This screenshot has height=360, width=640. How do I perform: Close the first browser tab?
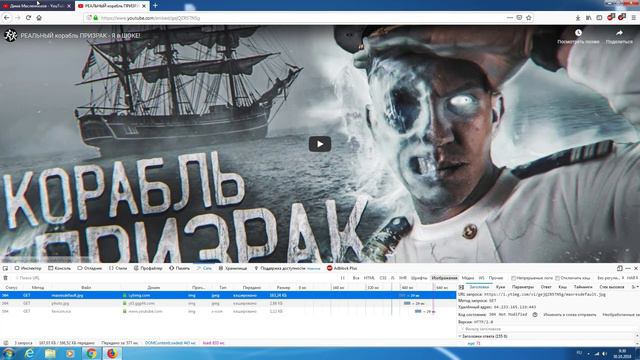pyautogui.click(x=69, y=6)
